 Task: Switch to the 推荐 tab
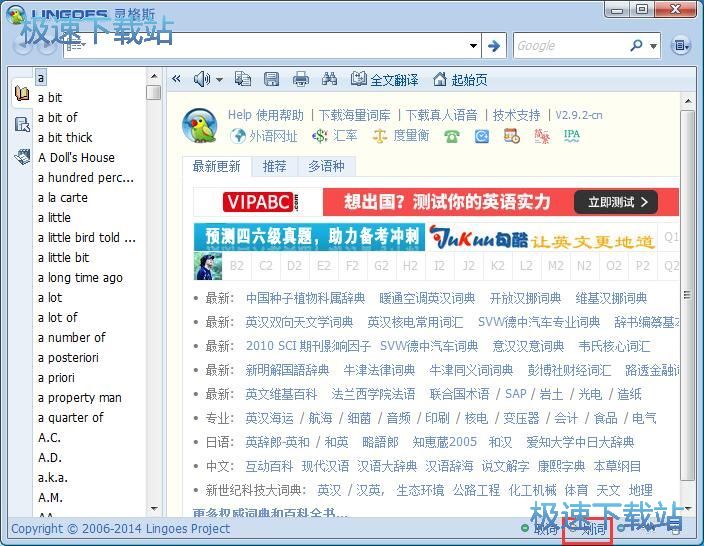[274, 166]
